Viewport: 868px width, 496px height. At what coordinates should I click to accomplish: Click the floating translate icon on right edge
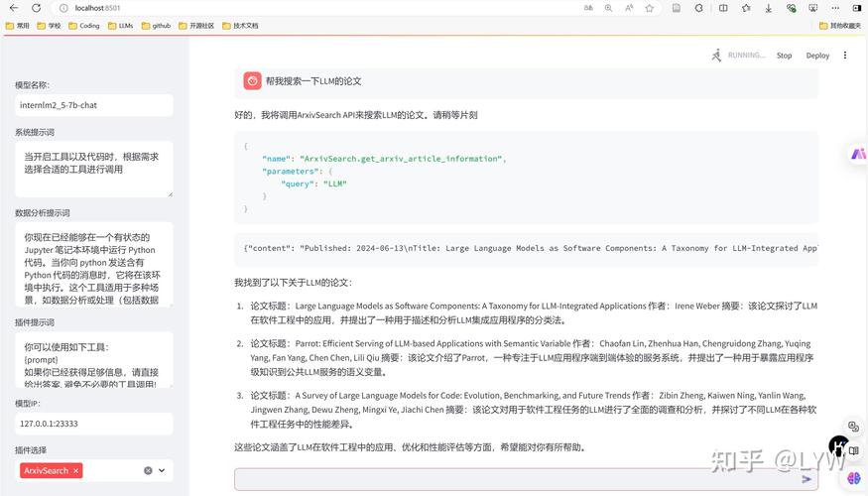click(853, 427)
